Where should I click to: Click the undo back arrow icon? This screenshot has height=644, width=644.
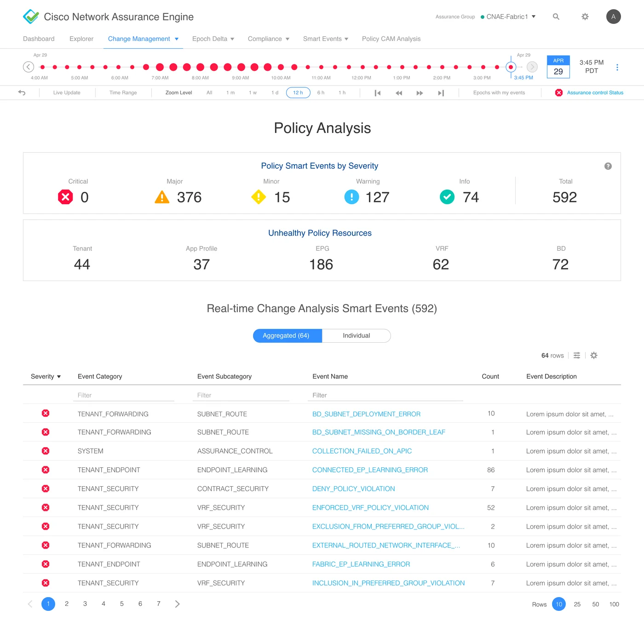tap(22, 92)
